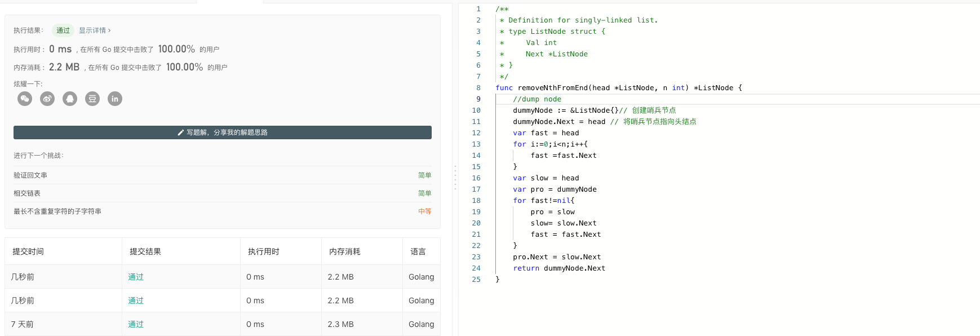Click 通过 status badge at top

tap(63, 30)
